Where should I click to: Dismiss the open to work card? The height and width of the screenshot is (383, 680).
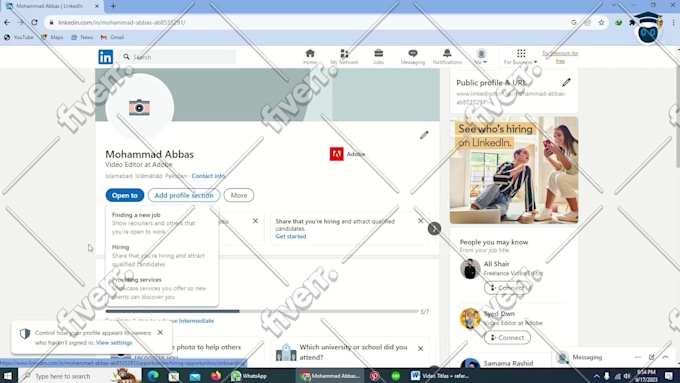(255, 221)
